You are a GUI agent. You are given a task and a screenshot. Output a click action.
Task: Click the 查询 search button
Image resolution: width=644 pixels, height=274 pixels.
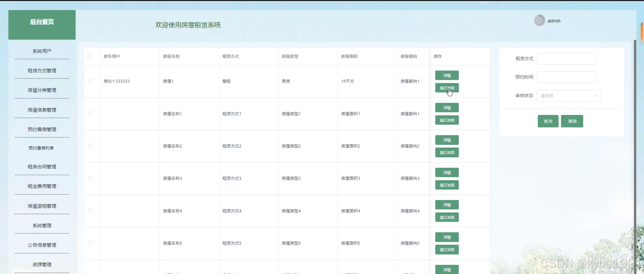[x=548, y=121]
